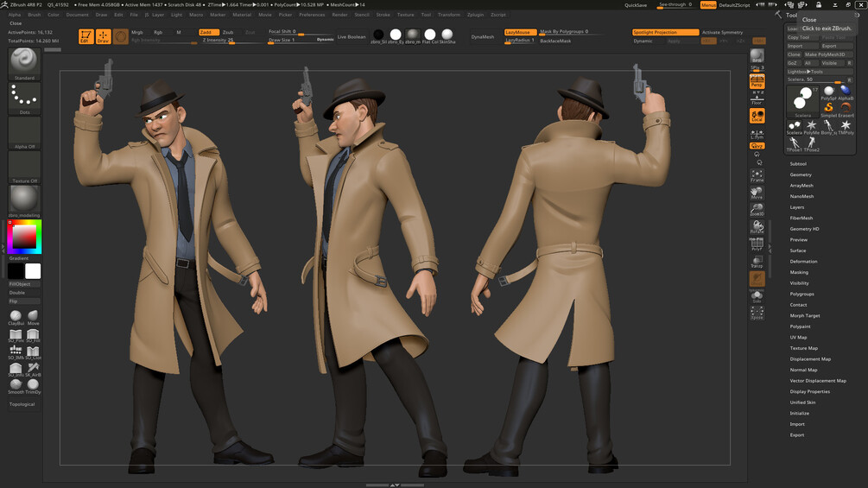
Task: Select the Edit mode icon
Action: [86, 36]
